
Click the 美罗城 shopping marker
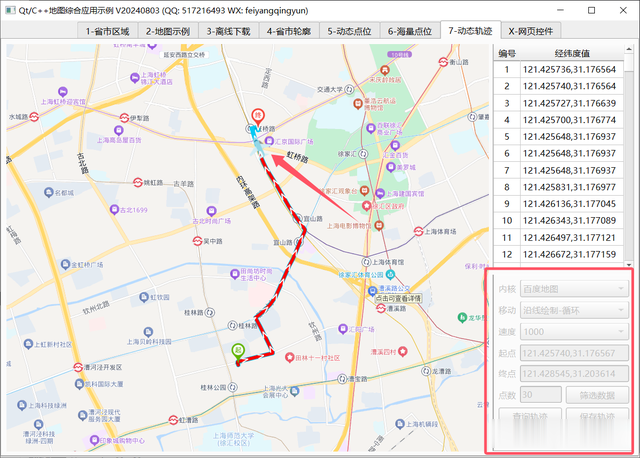[x=391, y=167]
